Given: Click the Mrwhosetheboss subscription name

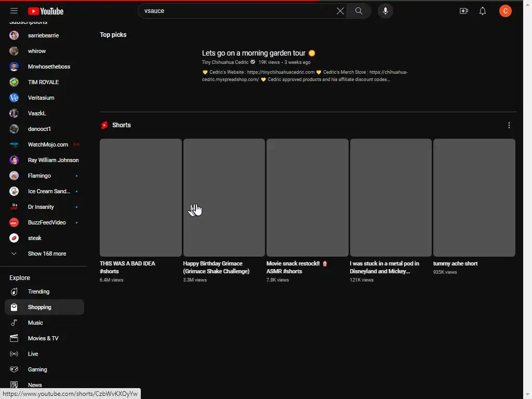Looking at the screenshot, I should coord(49,66).
